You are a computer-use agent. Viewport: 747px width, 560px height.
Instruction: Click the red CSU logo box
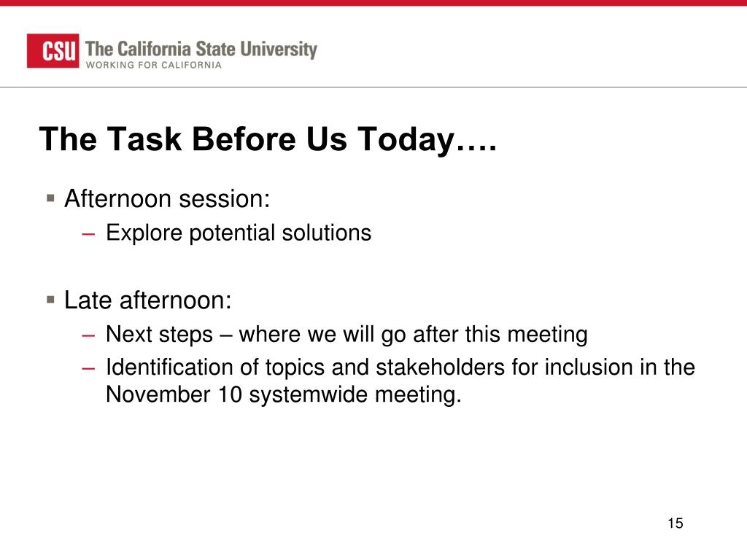53,51
